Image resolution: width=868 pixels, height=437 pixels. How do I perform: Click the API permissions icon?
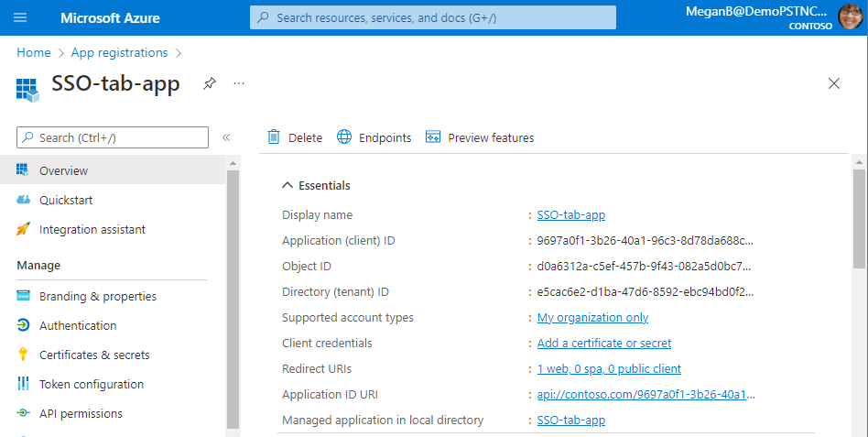[23, 413]
